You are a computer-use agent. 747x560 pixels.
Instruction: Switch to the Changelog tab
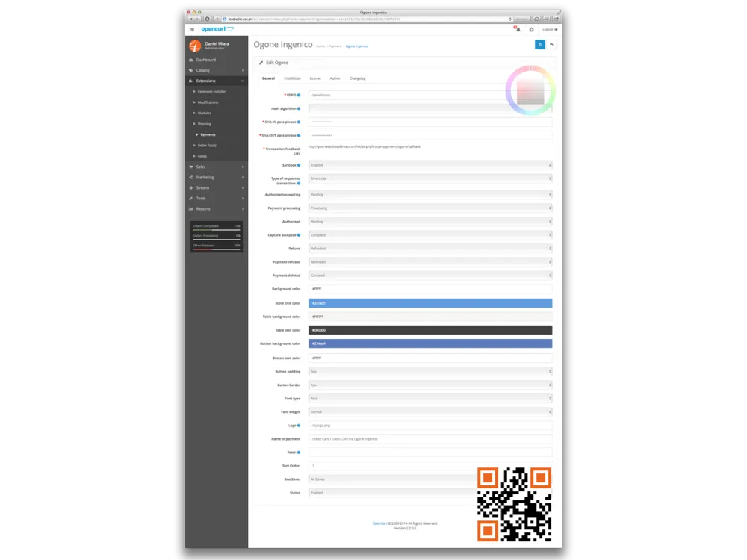tap(357, 78)
